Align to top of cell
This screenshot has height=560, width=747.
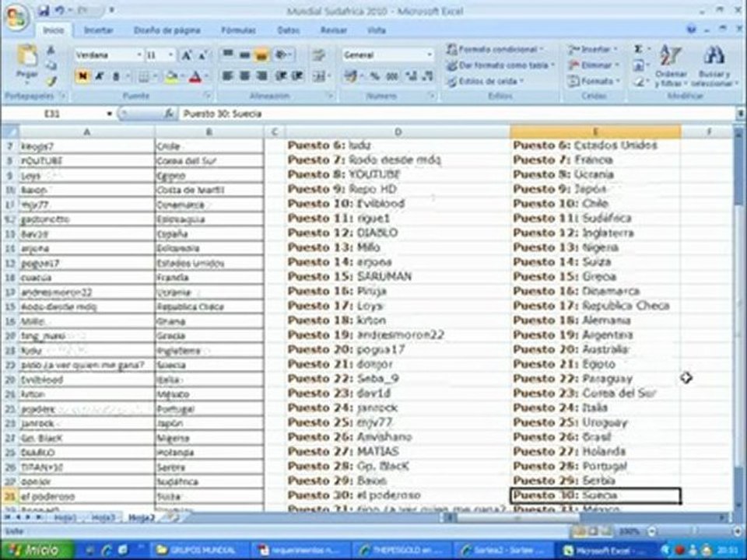click(x=228, y=54)
